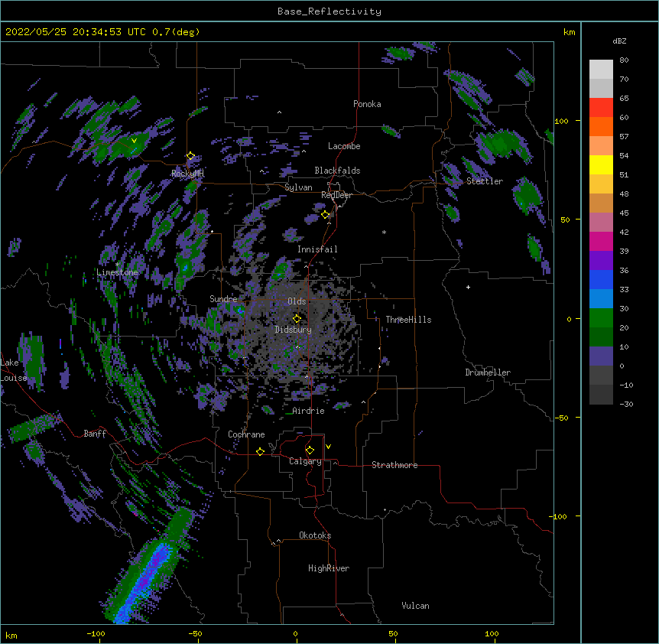
Task: Click the -50 km mark on horizontal axis
Action: pos(195,633)
